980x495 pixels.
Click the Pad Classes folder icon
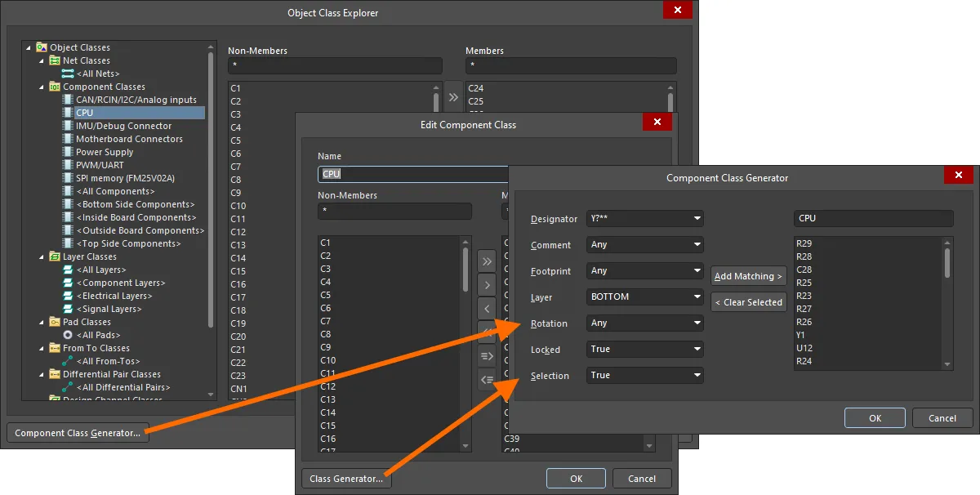(55, 322)
